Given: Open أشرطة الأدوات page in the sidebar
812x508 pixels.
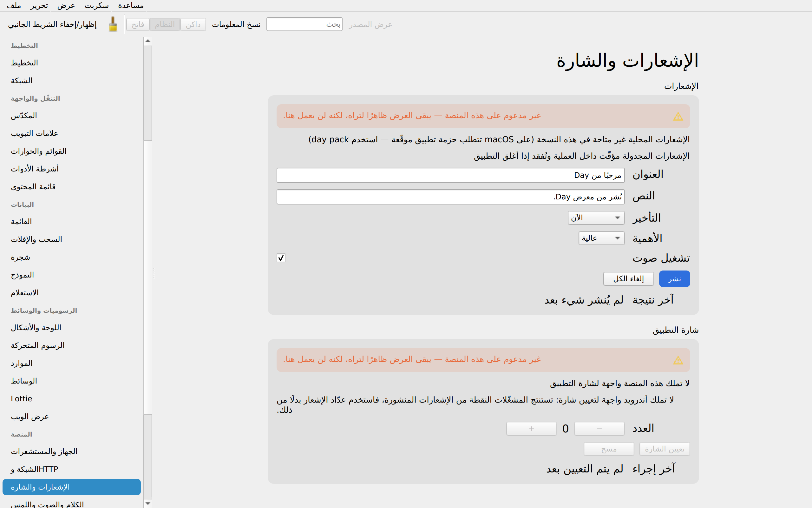Looking at the screenshot, I should click(x=71, y=169).
